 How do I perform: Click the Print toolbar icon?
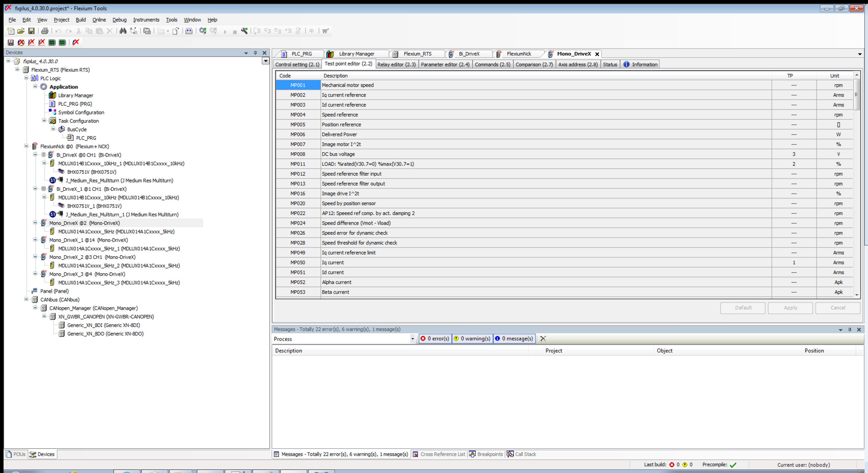coord(45,31)
